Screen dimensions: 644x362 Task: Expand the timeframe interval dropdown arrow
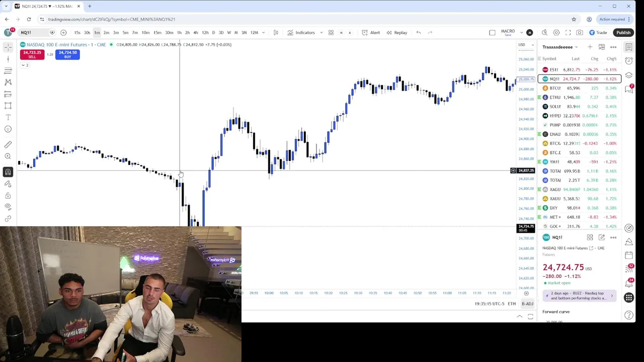pyautogui.click(x=263, y=33)
